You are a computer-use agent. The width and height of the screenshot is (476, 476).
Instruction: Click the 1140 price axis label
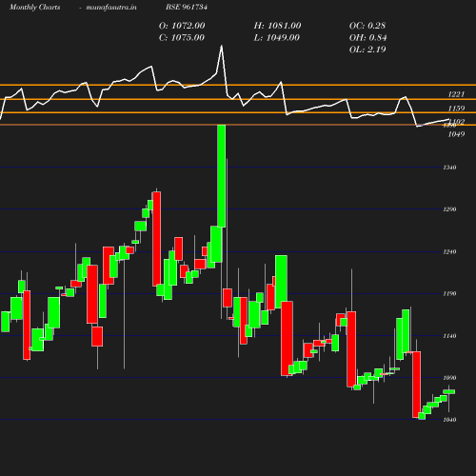(x=449, y=336)
